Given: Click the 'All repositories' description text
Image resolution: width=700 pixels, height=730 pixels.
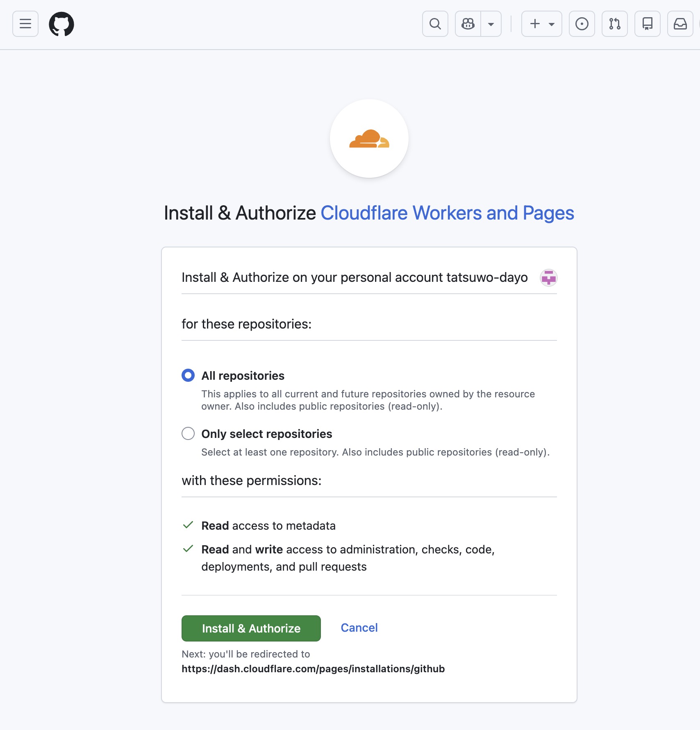Looking at the screenshot, I should tap(368, 400).
